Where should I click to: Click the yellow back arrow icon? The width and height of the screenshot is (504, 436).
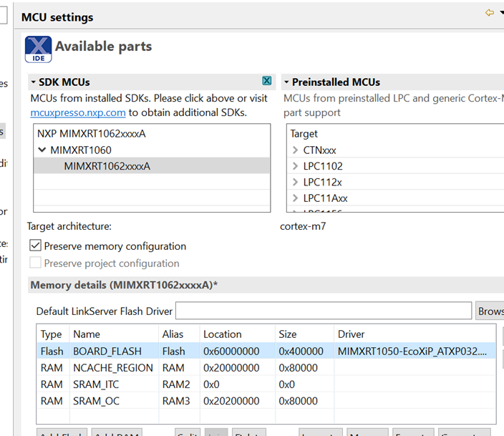click(490, 13)
